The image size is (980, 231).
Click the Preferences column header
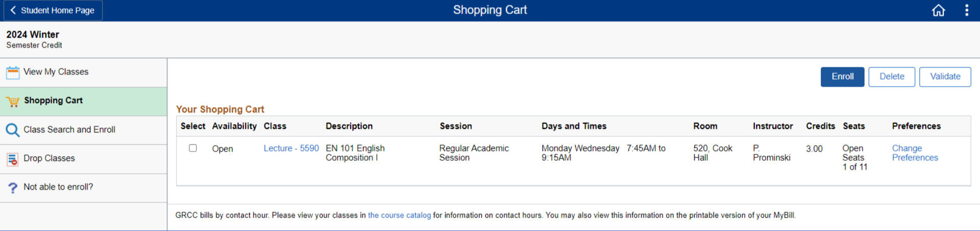(916, 126)
